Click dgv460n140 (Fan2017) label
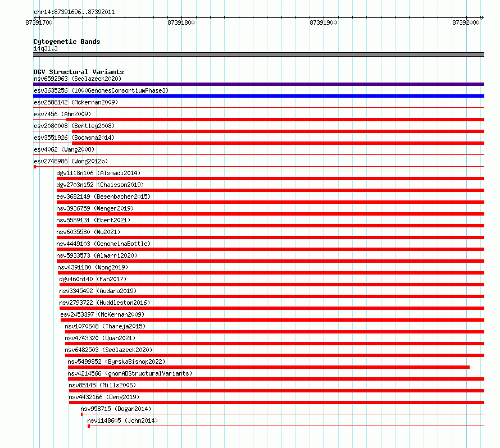Viewport: 500px width, 448px height. point(93,279)
